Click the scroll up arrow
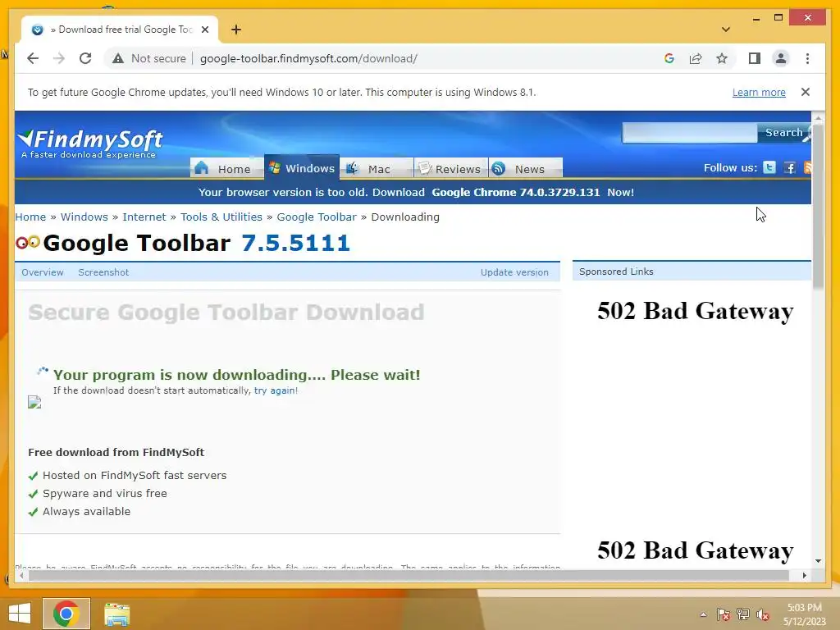840x630 pixels. (x=818, y=116)
